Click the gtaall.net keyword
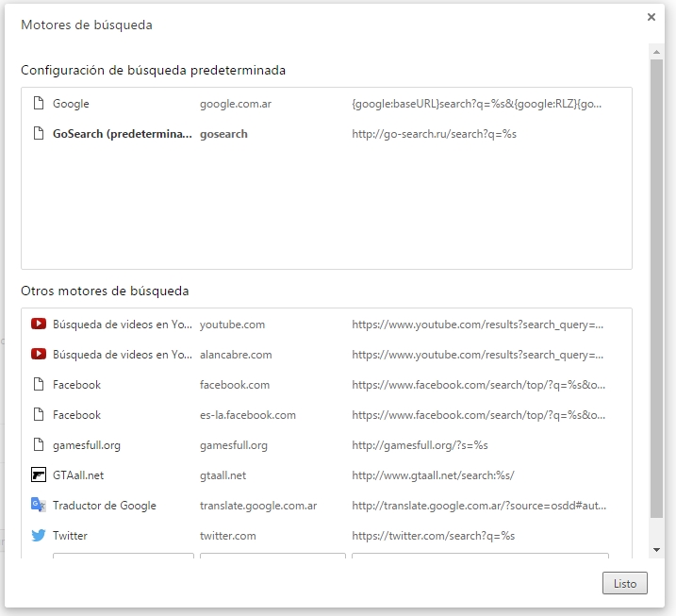Viewport: 676px width, 616px height. pyautogui.click(x=223, y=475)
